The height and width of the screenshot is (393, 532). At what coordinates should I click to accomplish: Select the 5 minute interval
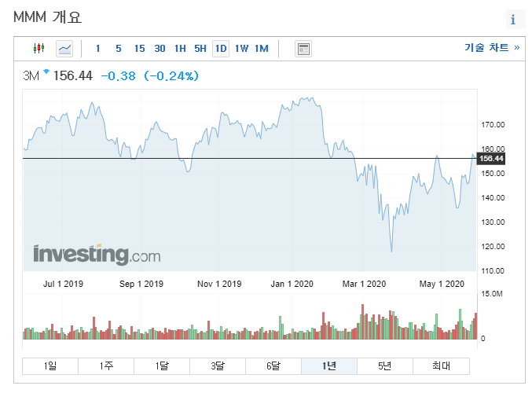coord(118,49)
